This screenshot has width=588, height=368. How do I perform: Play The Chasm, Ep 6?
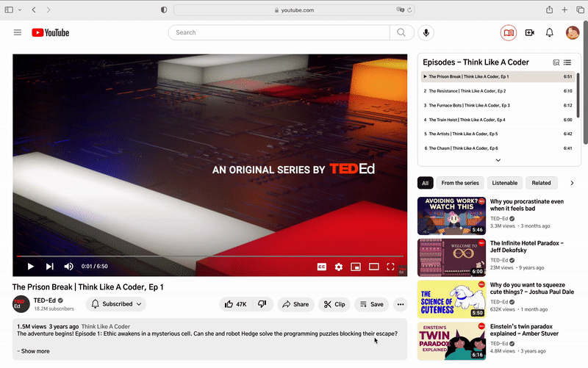pos(498,148)
